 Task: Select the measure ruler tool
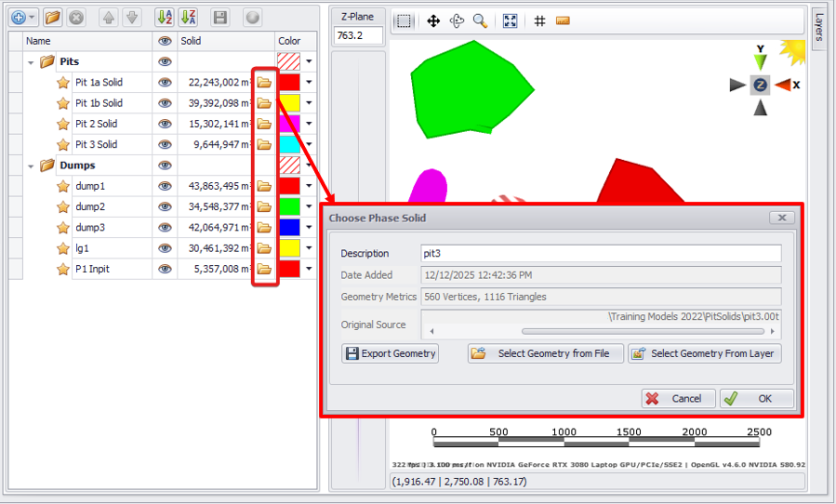pyautogui.click(x=563, y=21)
